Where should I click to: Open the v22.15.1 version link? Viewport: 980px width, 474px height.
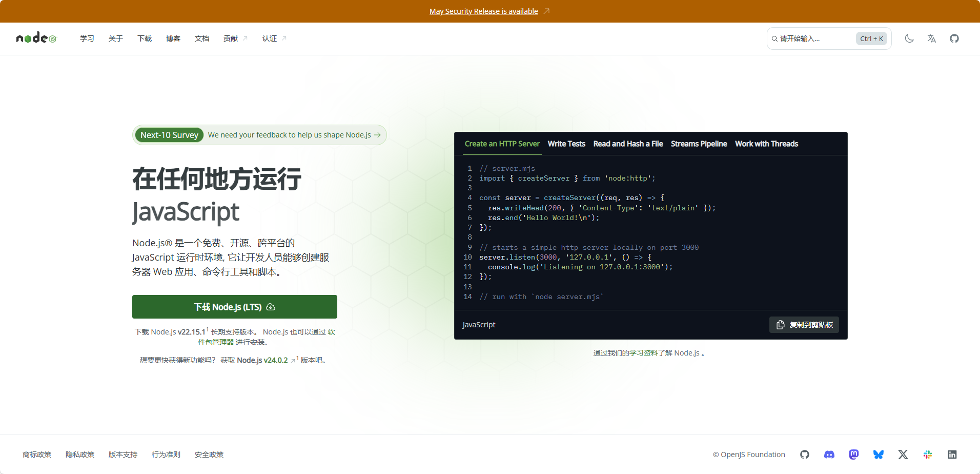[x=192, y=332]
